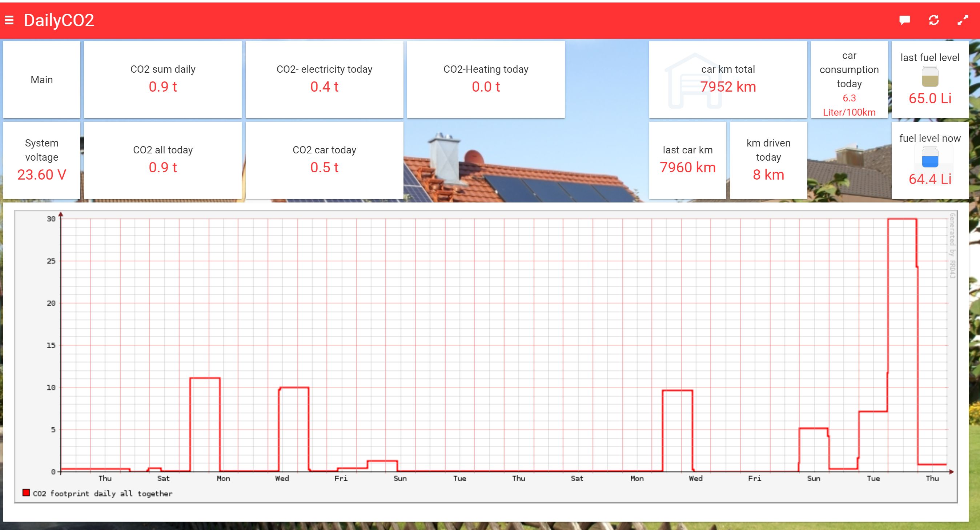The height and width of the screenshot is (530, 980).
Task: Click the refresh icon
Action: tap(933, 20)
